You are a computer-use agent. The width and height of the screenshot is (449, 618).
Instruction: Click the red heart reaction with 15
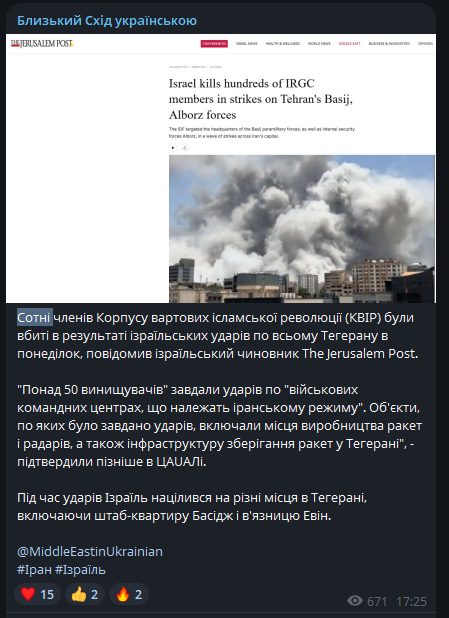pyautogui.click(x=37, y=594)
